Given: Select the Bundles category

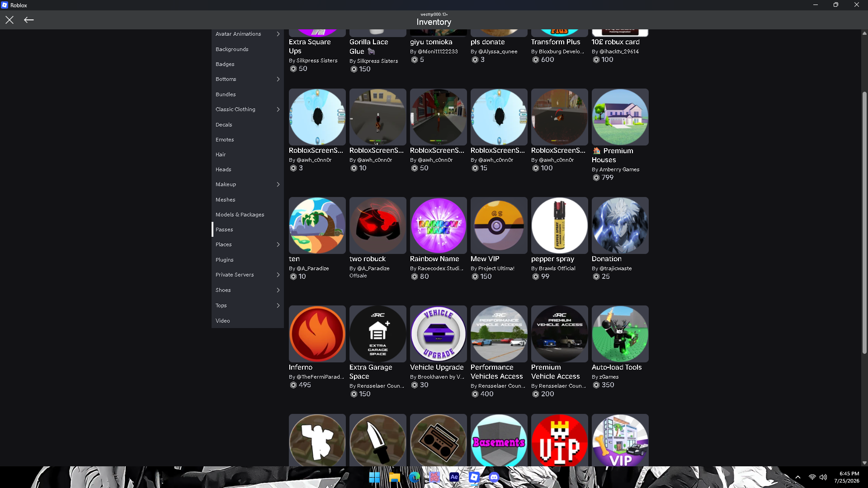Looking at the screenshot, I should pos(247,94).
